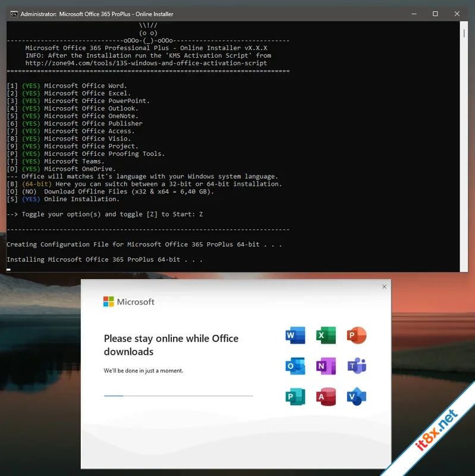The height and width of the screenshot is (476, 475).
Task: Click the '[T] (YES) Microsoft Teams.' line
Action: click(x=55, y=161)
